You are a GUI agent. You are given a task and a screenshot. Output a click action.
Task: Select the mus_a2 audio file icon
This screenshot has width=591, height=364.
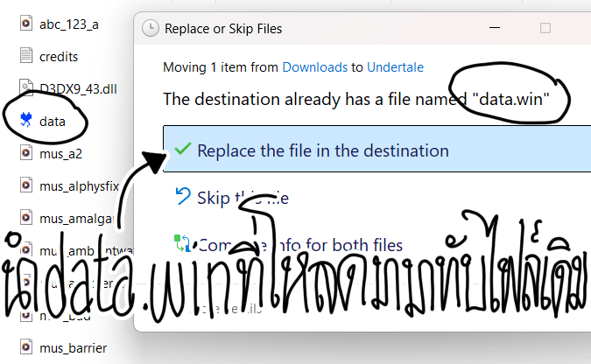[26, 153]
